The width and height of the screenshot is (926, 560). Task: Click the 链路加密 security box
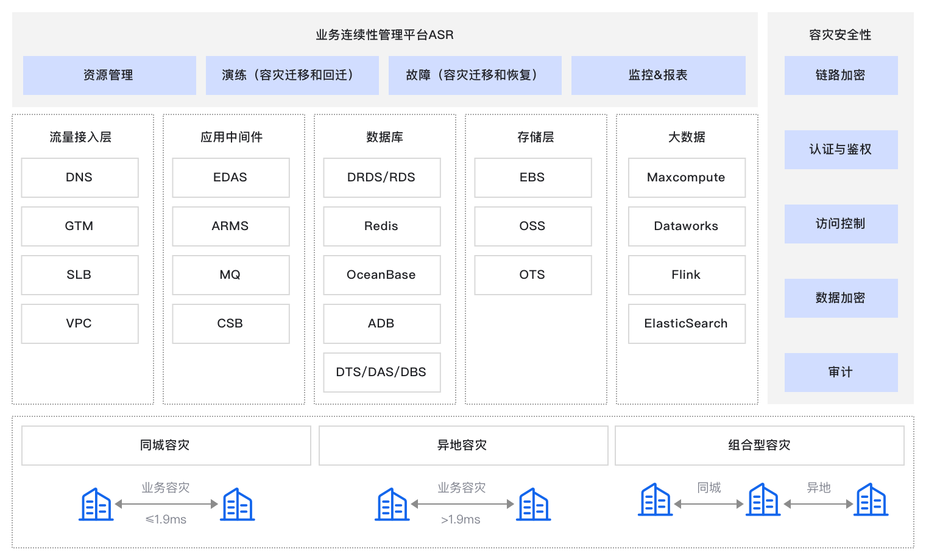click(841, 75)
